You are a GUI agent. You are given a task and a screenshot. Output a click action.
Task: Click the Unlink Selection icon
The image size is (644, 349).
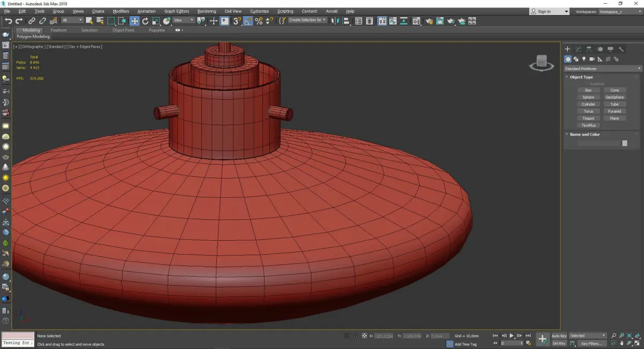pos(42,21)
